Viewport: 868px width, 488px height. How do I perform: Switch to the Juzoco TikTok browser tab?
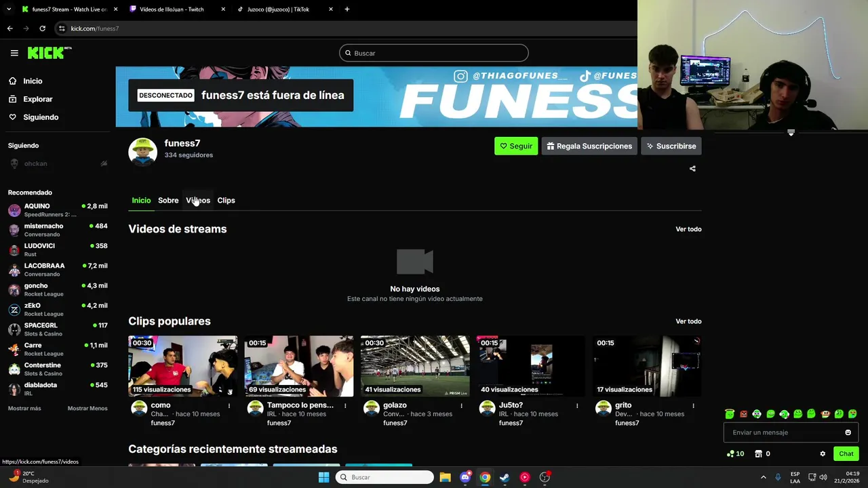click(285, 9)
